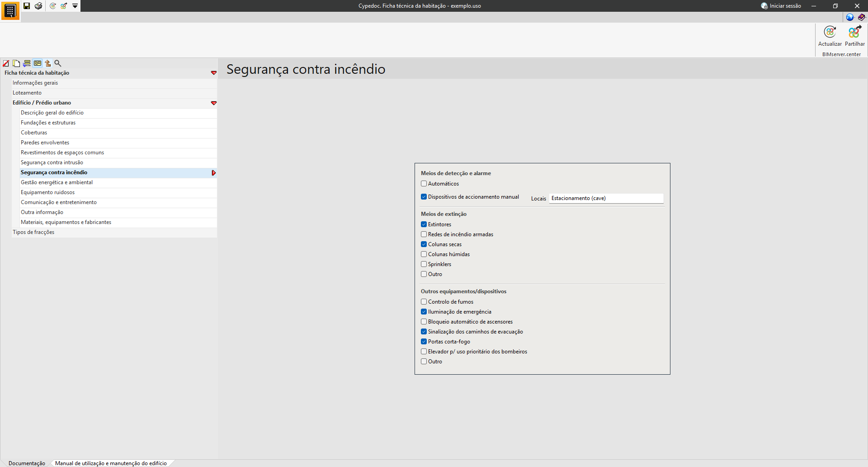Image resolution: width=868 pixels, height=467 pixels.
Task: Select the Edifício / Prédio urbano tree label
Action: click(x=42, y=103)
